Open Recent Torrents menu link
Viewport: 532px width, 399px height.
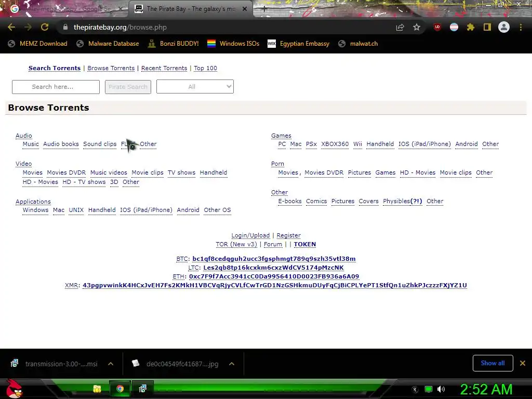click(x=164, y=68)
